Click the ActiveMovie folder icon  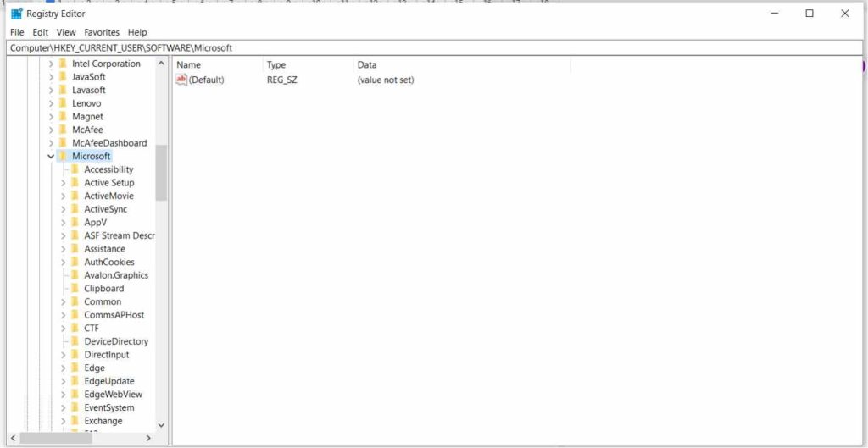point(75,196)
